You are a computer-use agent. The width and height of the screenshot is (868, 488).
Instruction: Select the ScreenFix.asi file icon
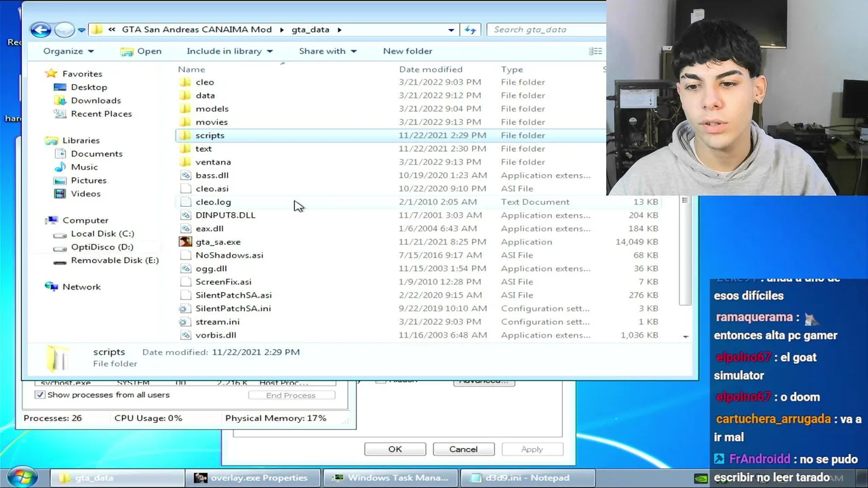click(186, 282)
